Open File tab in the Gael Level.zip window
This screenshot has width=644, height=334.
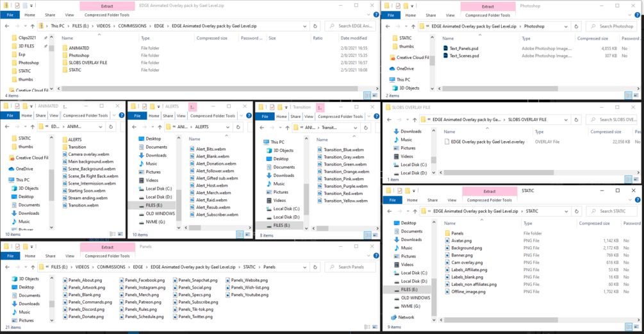(x=10, y=15)
